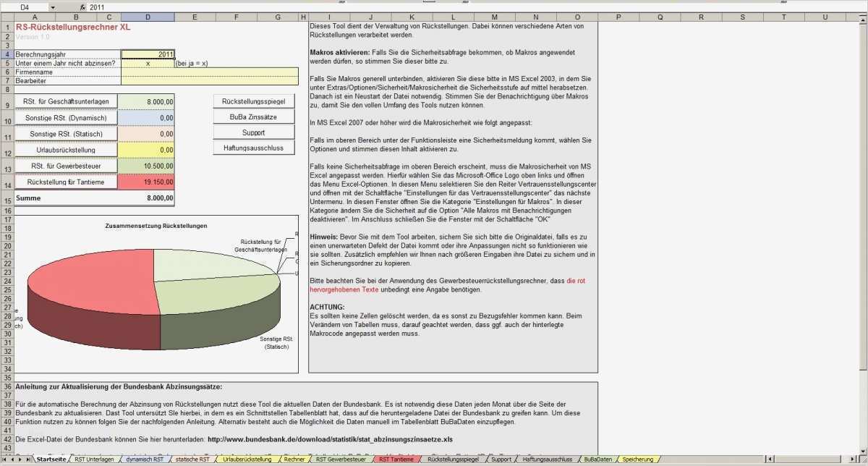Click the Name Box showing D4
Image resolution: width=868 pixels, height=466 pixels.
tap(25, 7)
